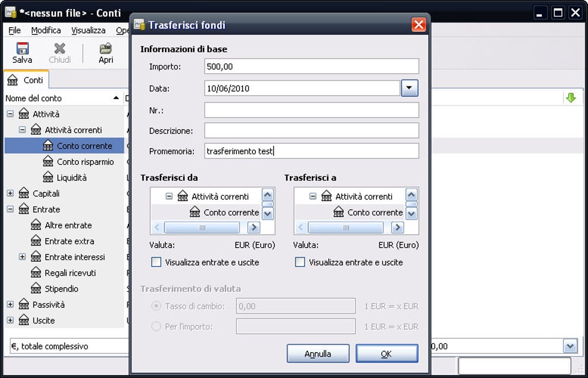Click the Apri folder icon
The image size is (588, 378).
point(105,48)
